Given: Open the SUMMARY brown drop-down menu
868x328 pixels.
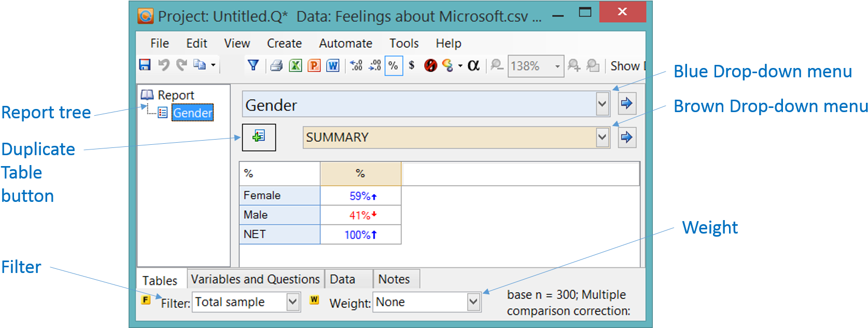Looking at the screenshot, I should coord(602,138).
